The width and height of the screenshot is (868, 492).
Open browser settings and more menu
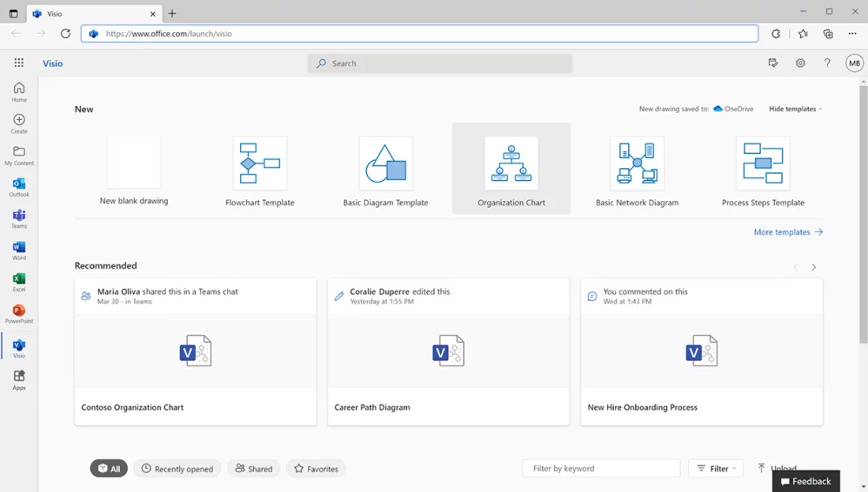click(x=852, y=34)
